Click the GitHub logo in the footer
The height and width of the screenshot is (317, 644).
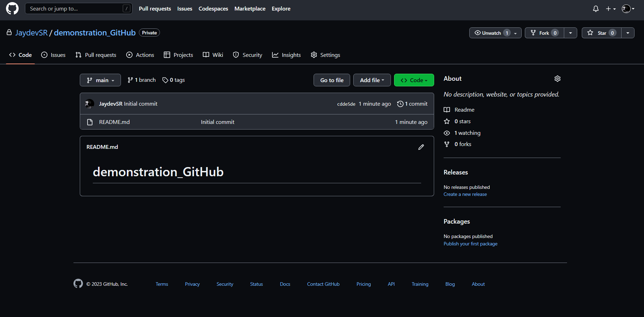(78, 284)
